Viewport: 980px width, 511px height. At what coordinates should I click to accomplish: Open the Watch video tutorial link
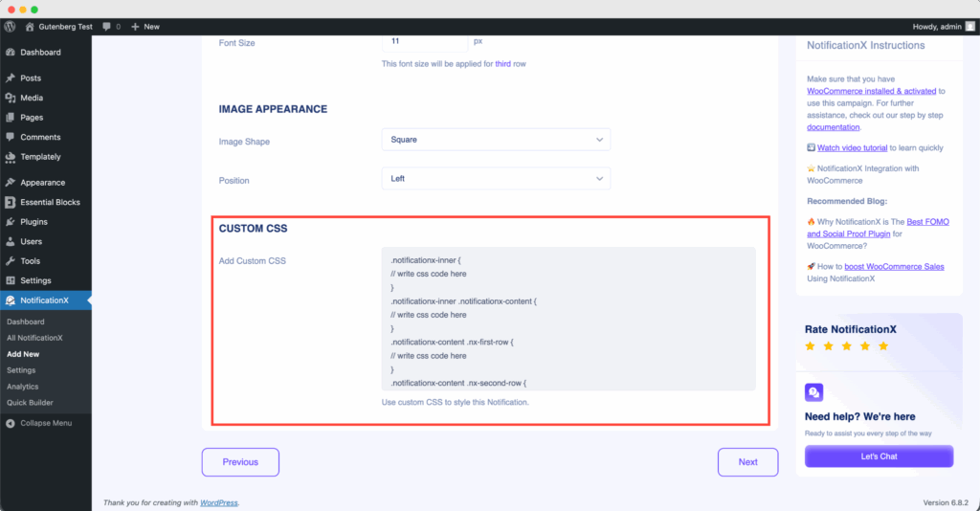click(x=853, y=148)
